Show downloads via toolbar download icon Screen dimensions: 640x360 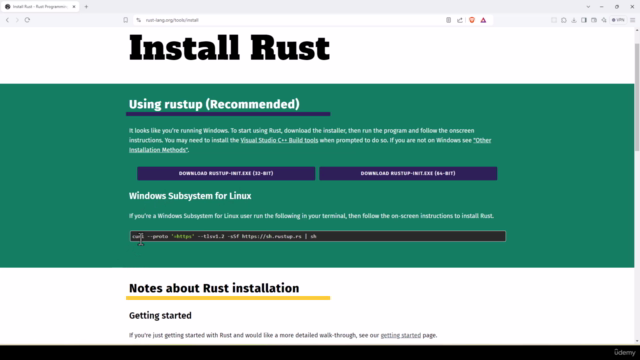tap(574, 20)
